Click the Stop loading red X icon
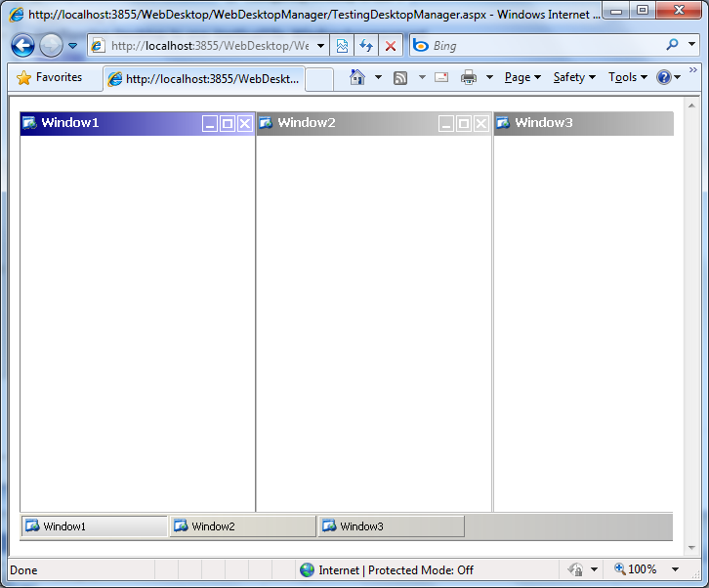Image resolution: width=709 pixels, height=588 pixels. pyautogui.click(x=391, y=46)
